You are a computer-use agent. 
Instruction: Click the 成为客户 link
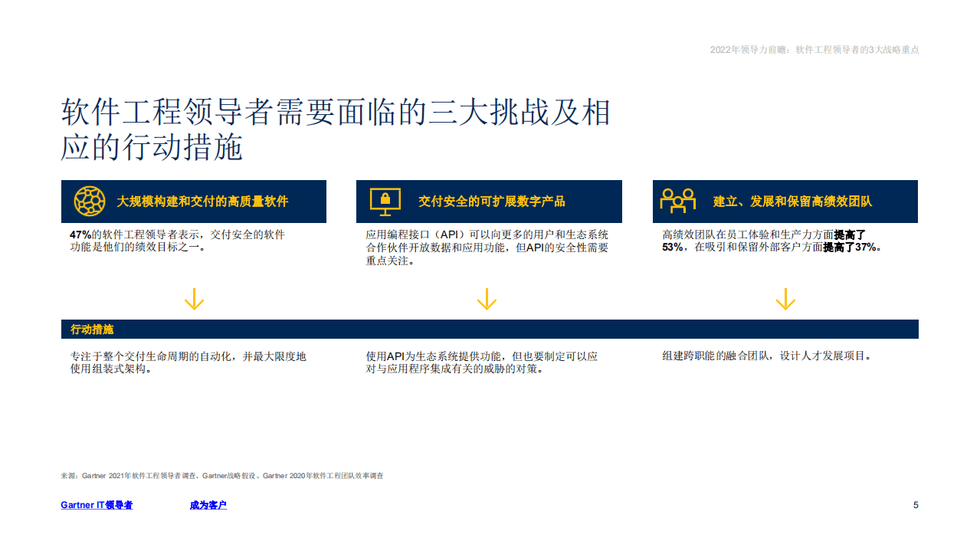208,505
